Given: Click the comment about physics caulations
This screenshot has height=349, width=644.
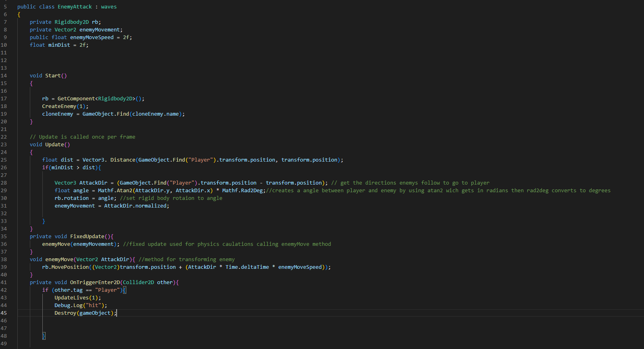Looking at the screenshot, I should pyautogui.click(x=227, y=244).
